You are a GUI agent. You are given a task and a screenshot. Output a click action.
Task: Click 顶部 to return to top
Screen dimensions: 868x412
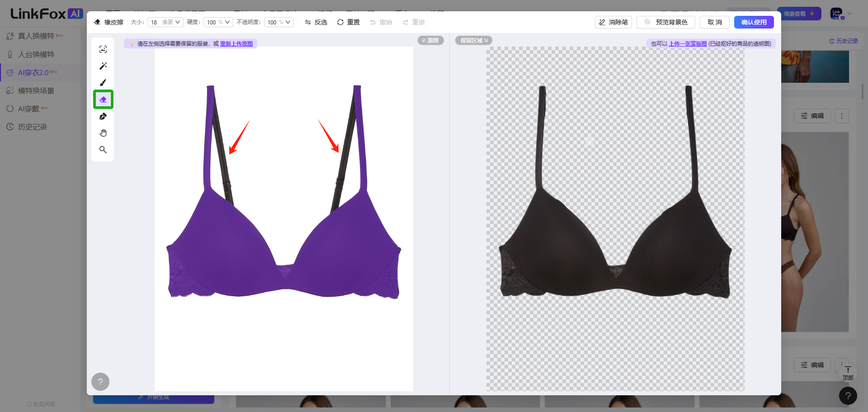point(848,374)
